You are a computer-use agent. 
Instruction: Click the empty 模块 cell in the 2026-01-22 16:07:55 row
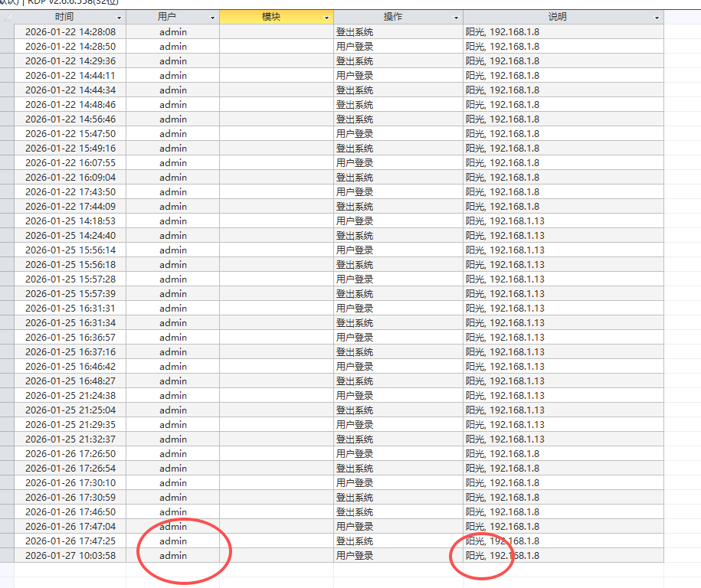tap(277, 163)
